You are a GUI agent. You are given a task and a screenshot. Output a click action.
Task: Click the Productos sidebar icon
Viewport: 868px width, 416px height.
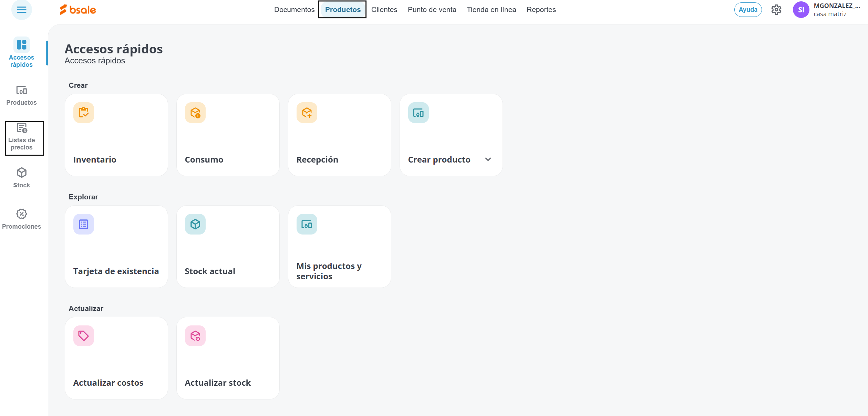[21, 90]
